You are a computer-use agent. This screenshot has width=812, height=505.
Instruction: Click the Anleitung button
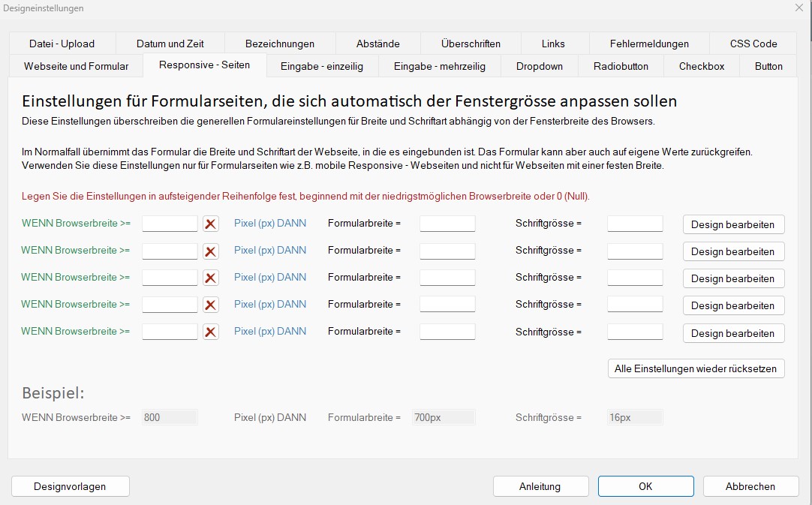pyautogui.click(x=540, y=486)
